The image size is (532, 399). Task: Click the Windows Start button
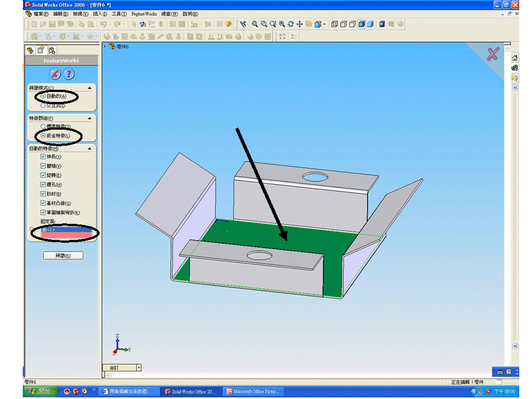coord(40,392)
